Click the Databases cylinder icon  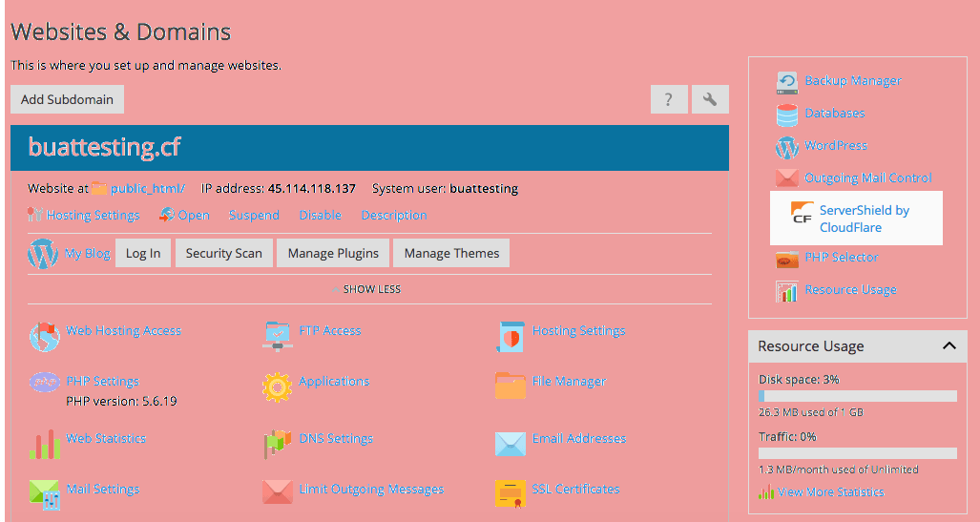787,115
